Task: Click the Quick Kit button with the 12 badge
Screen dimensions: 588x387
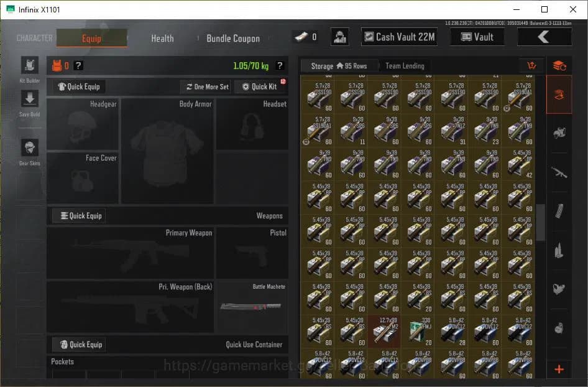Action: (x=260, y=86)
